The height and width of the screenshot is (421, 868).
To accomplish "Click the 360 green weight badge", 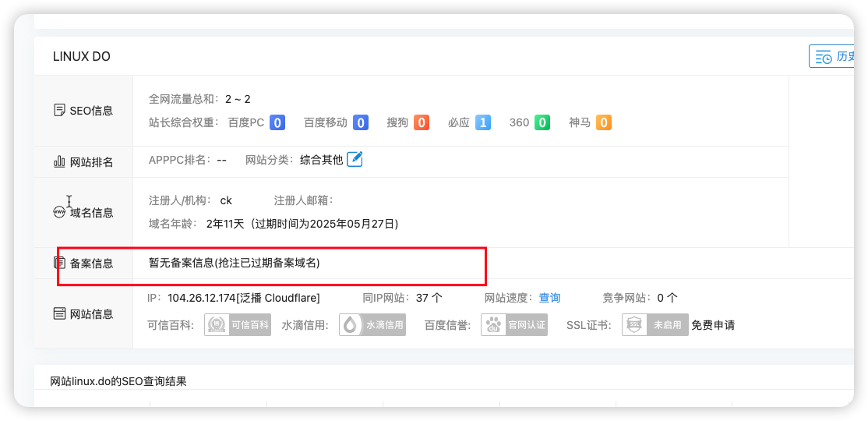I will (x=542, y=122).
